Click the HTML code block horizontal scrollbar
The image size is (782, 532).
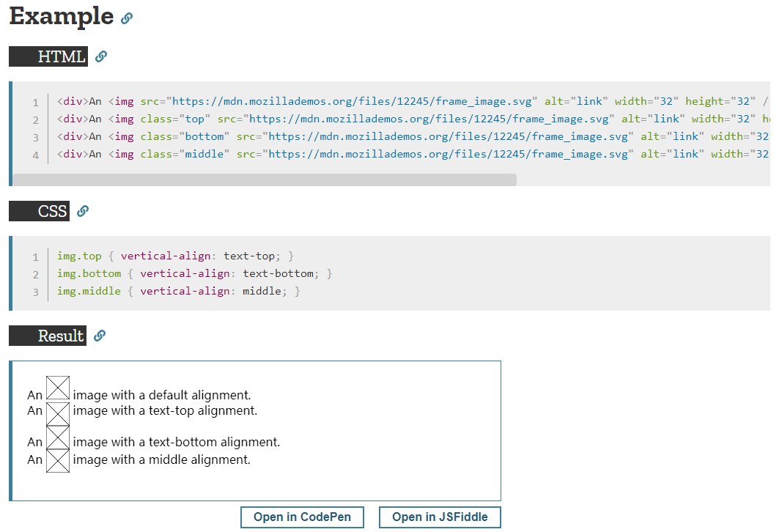pyautogui.click(x=265, y=180)
